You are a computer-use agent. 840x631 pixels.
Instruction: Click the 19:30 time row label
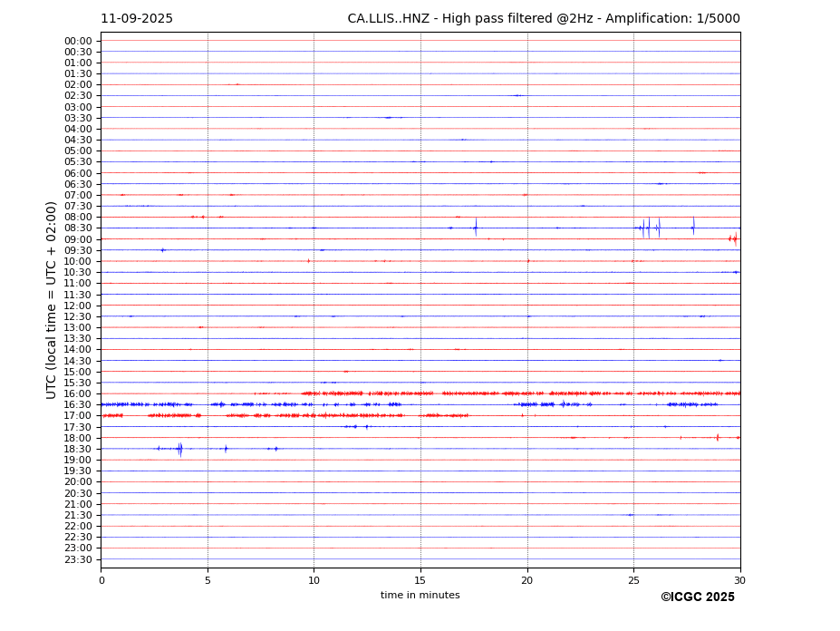pyautogui.click(x=78, y=471)
